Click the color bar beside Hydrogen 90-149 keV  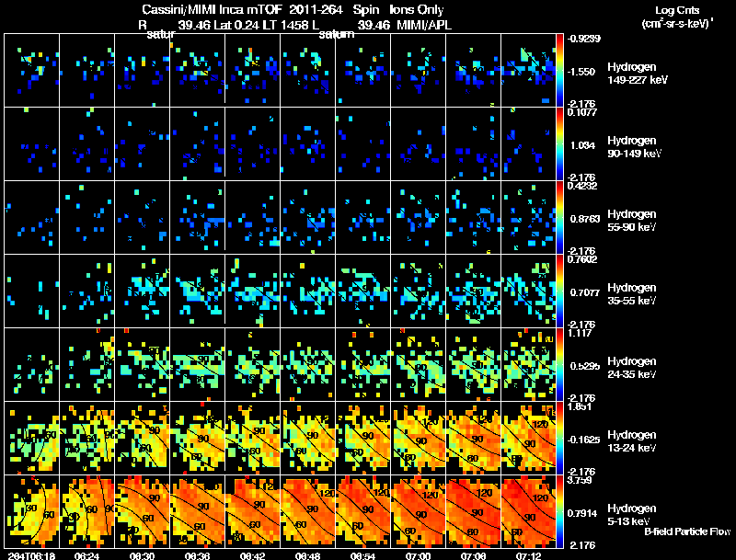(559, 143)
